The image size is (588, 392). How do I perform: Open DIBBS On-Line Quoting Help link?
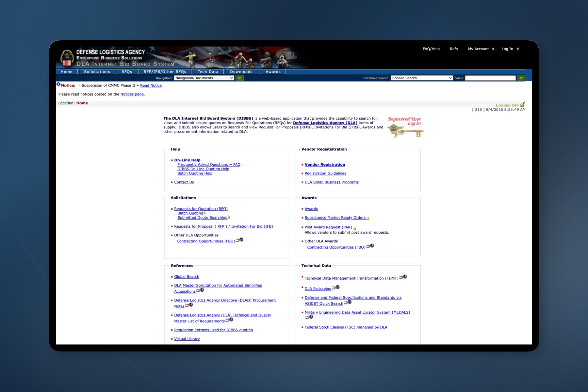tap(203, 169)
